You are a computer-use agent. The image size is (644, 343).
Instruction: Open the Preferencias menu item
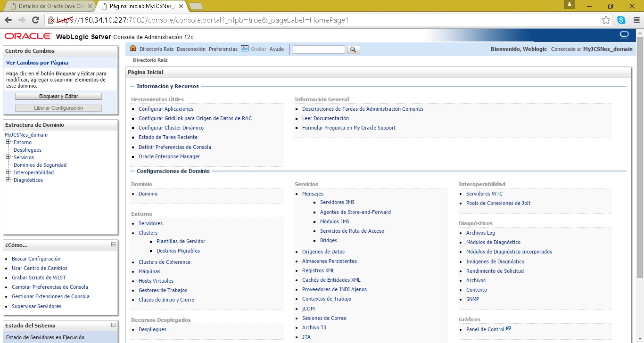pos(223,49)
